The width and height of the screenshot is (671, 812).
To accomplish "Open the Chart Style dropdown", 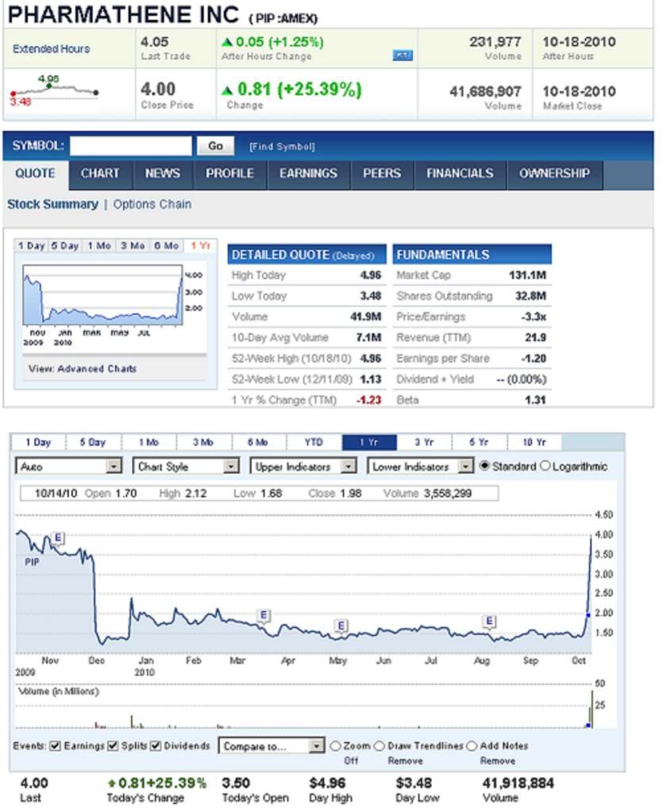I will tap(186, 467).
